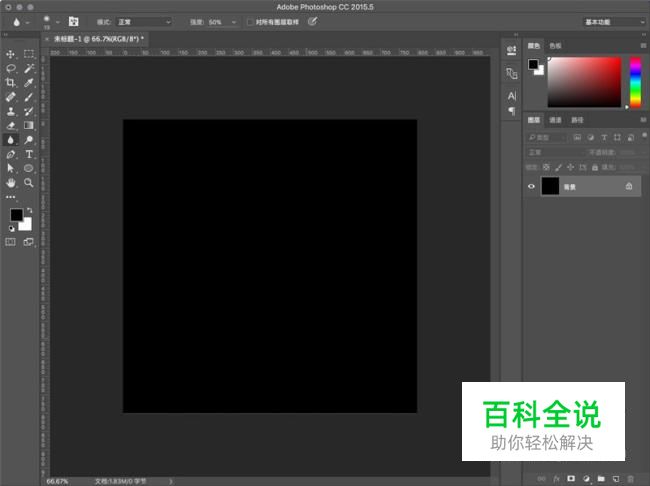Image resolution: width=650 pixels, height=486 pixels.
Task: Select the Crop tool
Action: [11, 83]
